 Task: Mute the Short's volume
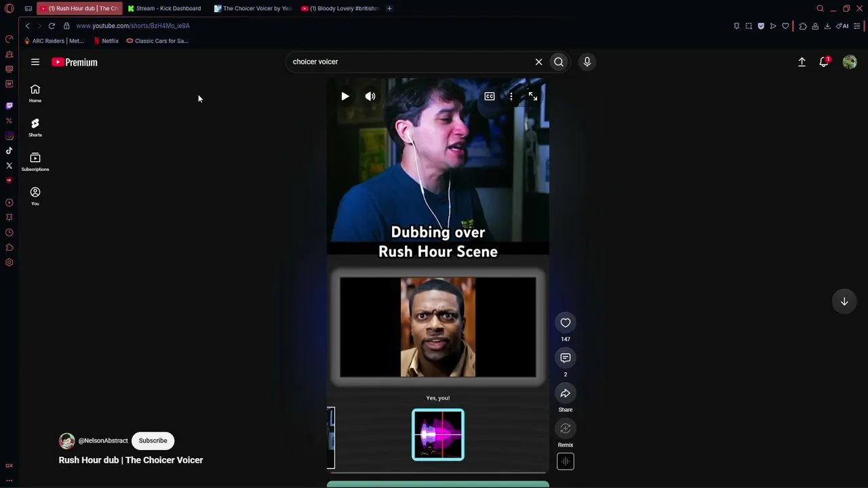[370, 96]
